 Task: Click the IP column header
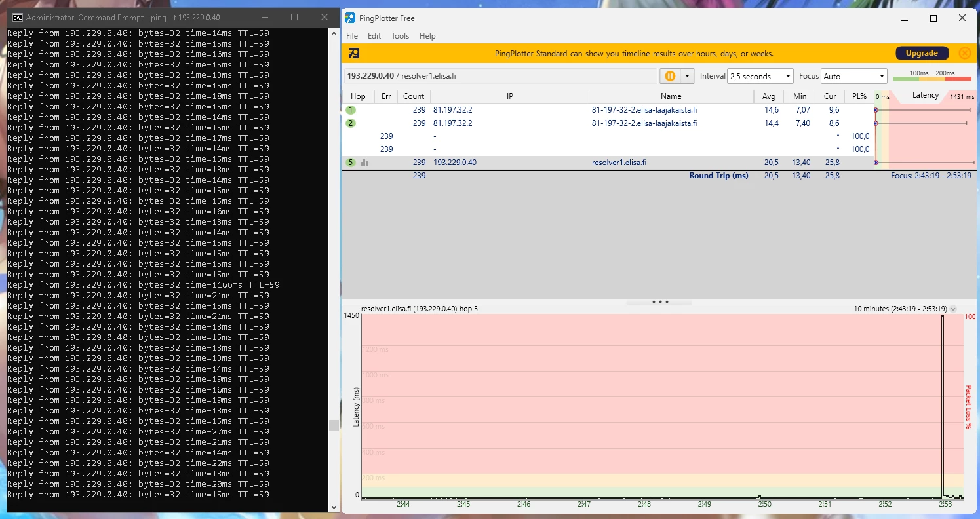509,96
